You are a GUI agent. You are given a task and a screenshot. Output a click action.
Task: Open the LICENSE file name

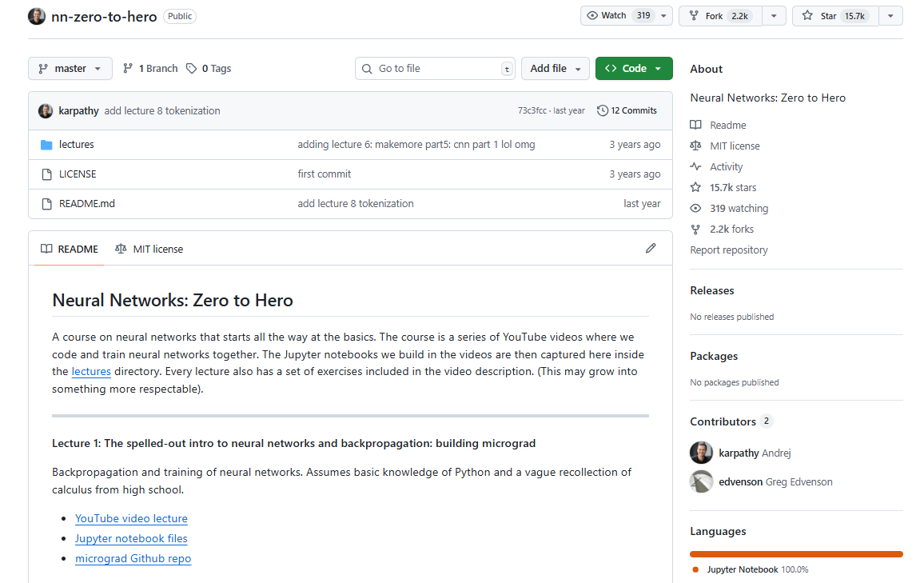[78, 174]
